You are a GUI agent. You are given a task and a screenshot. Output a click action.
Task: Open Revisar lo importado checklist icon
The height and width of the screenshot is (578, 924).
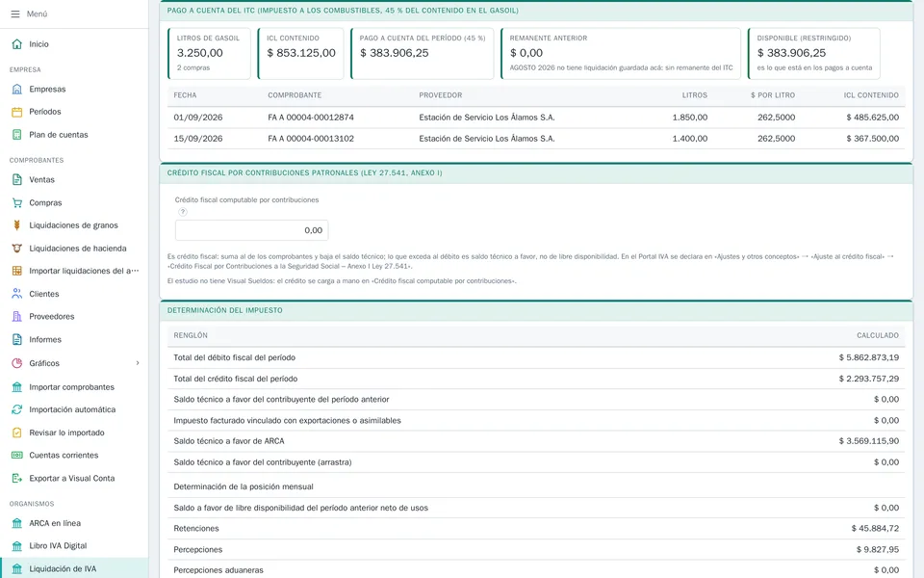[x=17, y=433]
